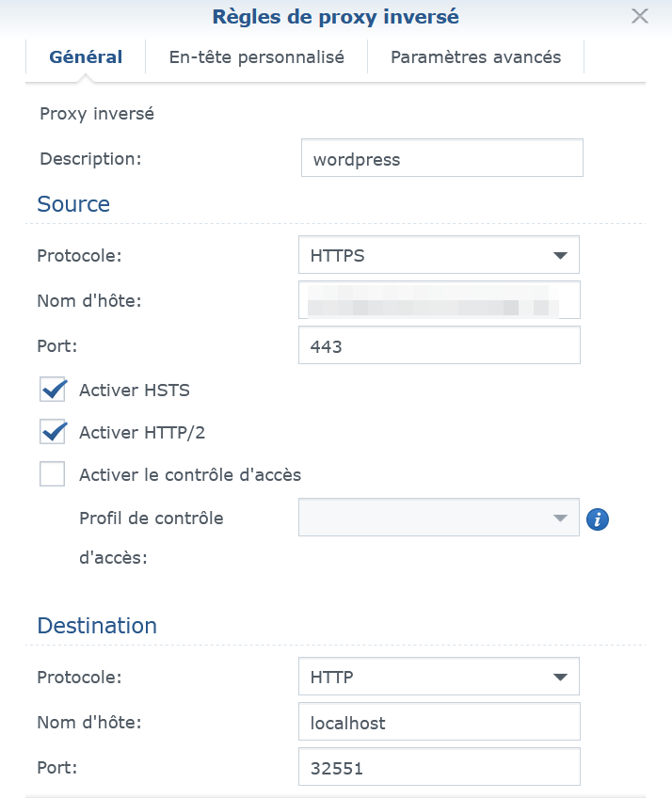Click the Source Port field showing 443

point(439,345)
